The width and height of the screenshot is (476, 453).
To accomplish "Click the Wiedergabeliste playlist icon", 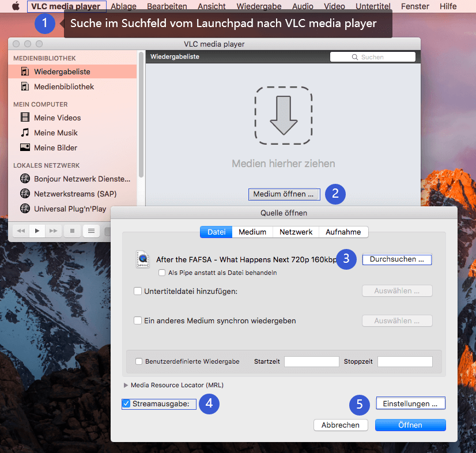I will coord(25,71).
